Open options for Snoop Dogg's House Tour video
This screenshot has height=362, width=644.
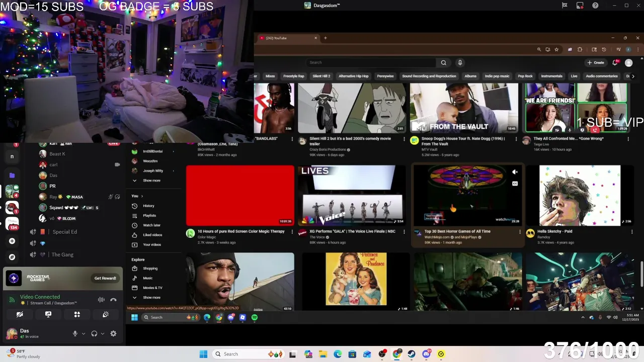(516, 139)
